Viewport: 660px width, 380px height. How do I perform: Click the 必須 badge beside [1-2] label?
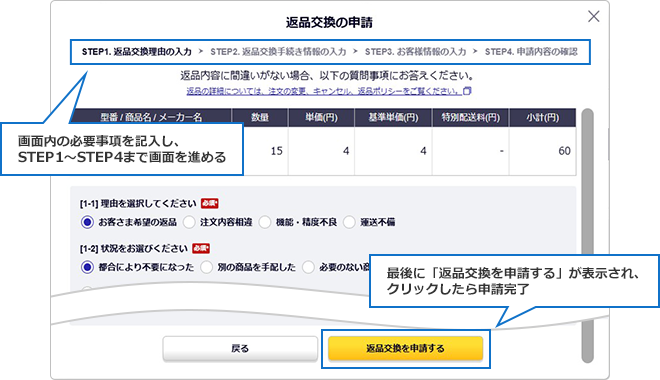pyautogui.click(x=201, y=249)
